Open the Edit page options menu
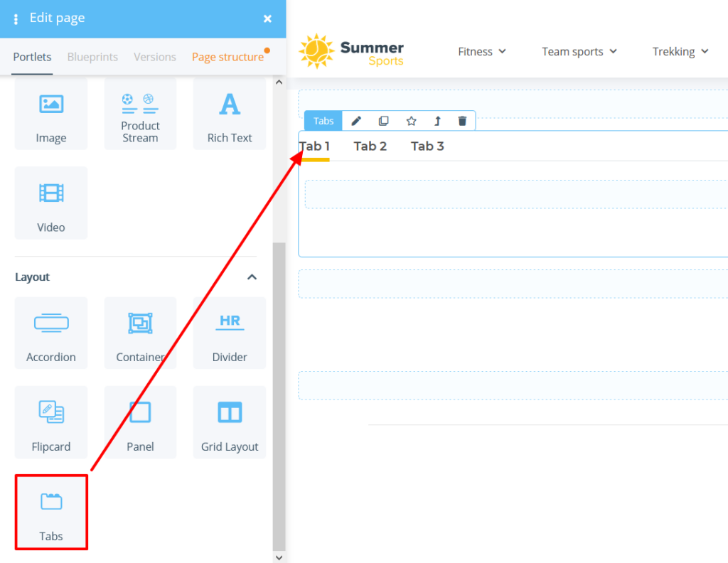Image resolution: width=728 pixels, height=563 pixels. 16,18
